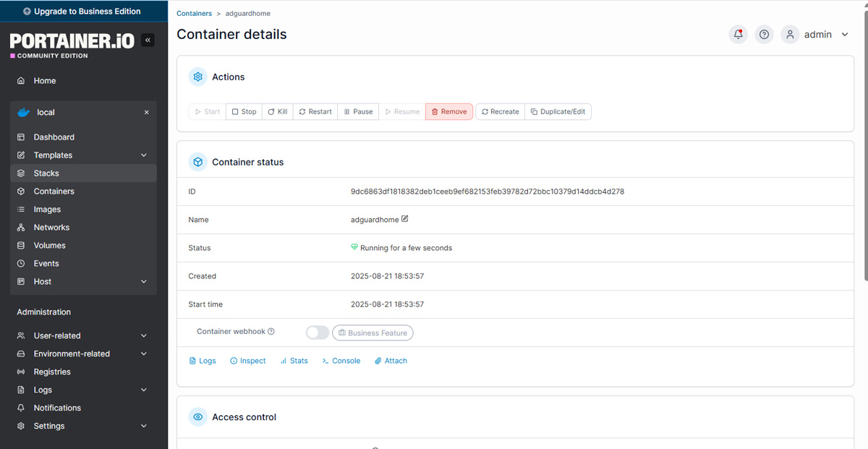
Task: Expand the Settings submenu chevron
Action: coord(143,427)
